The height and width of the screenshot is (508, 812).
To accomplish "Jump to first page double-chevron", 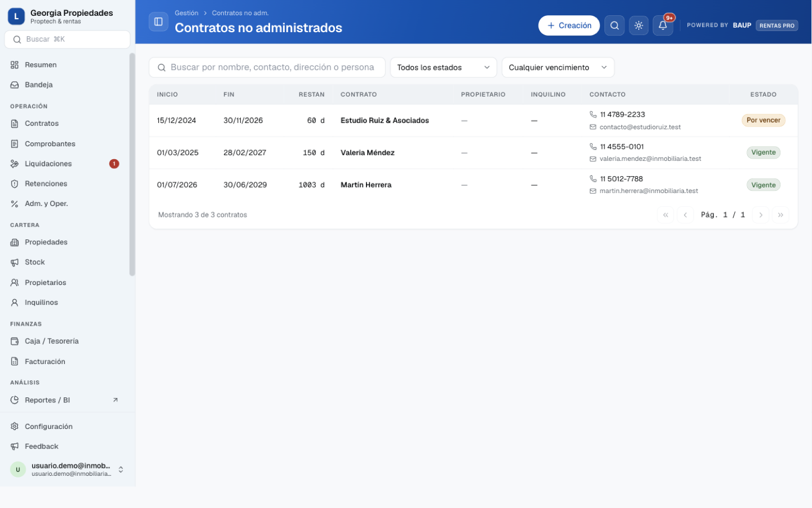I will [x=665, y=215].
